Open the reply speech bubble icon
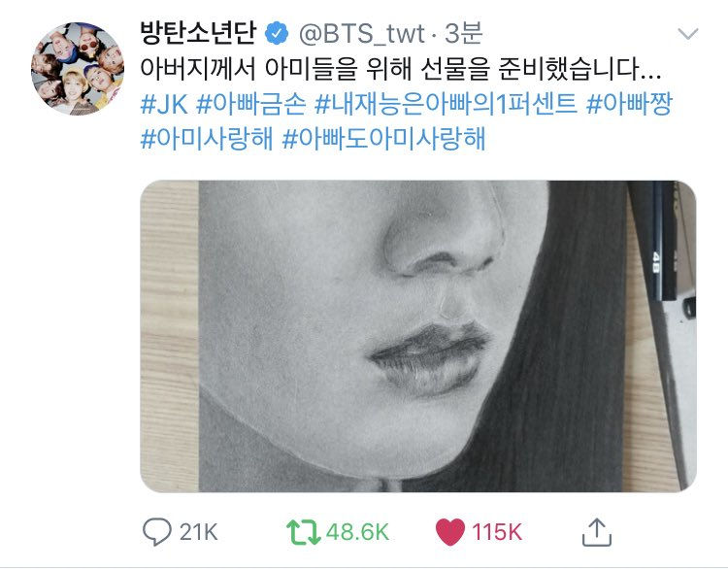The height and width of the screenshot is (569, 728). pos(157,532)
